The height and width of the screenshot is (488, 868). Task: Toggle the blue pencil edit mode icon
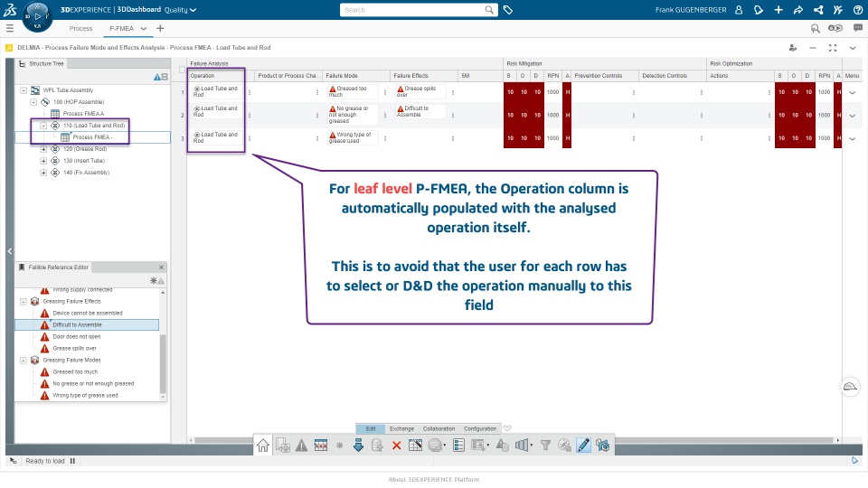583,446
